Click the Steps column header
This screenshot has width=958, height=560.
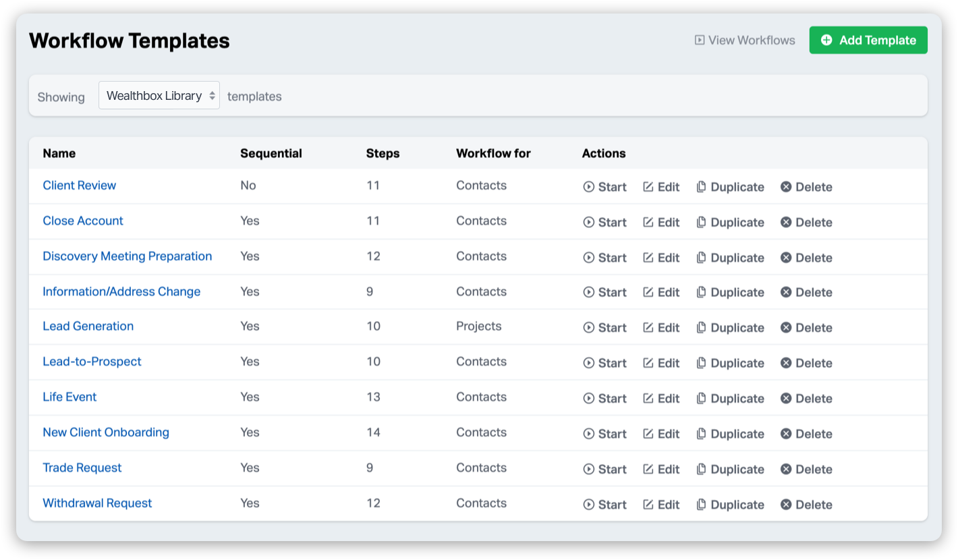click(383, 153)
